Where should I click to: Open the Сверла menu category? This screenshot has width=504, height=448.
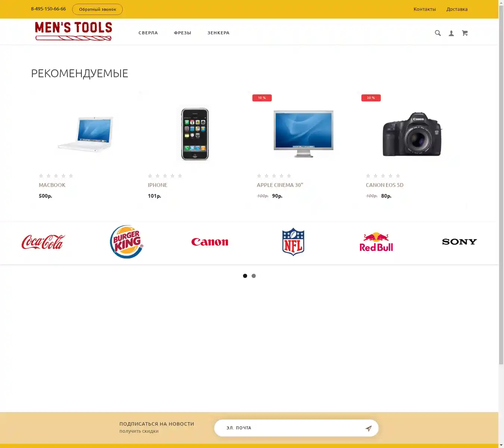(x=148, y=33)
